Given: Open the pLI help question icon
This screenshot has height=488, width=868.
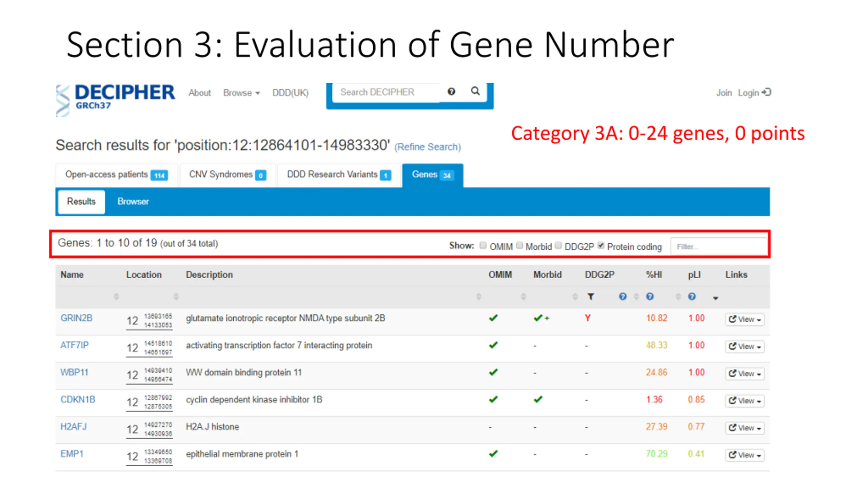Looking at the screenshot, I should click(x=692, y=297).
